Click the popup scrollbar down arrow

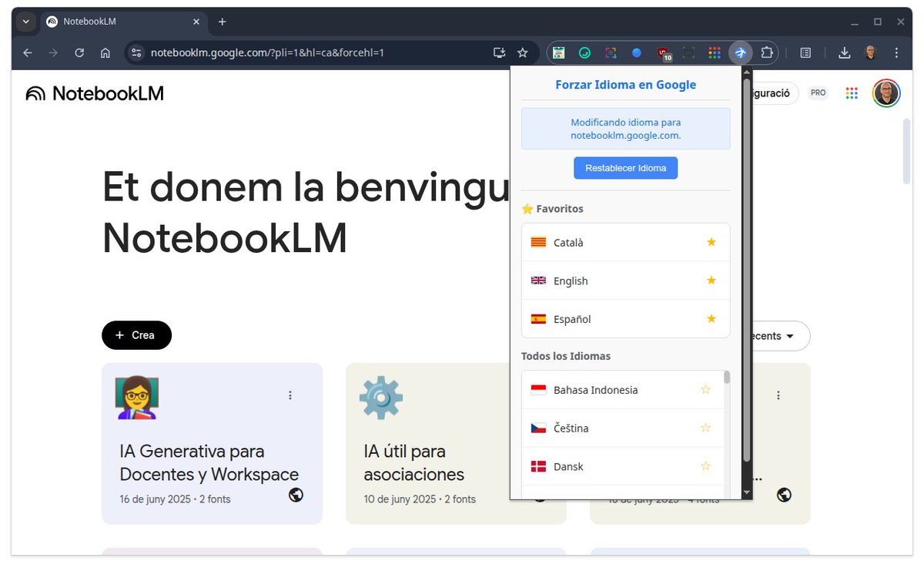(x=745, y=492)
